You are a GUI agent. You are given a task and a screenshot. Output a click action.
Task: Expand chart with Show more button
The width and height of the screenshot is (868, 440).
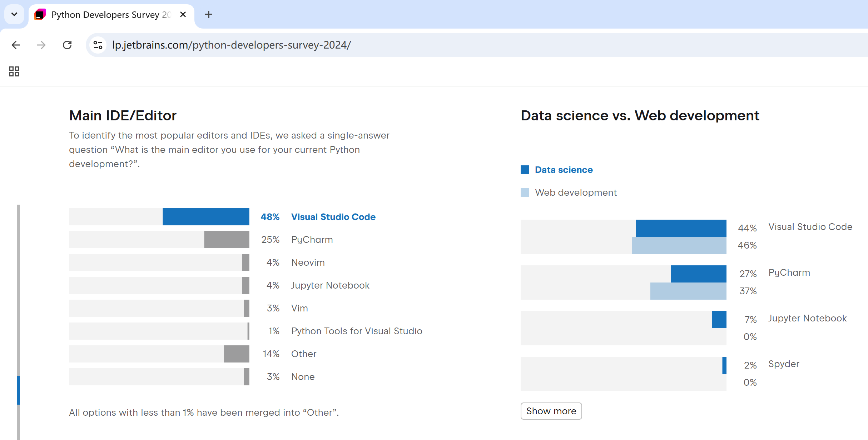(x=551, y=411)
